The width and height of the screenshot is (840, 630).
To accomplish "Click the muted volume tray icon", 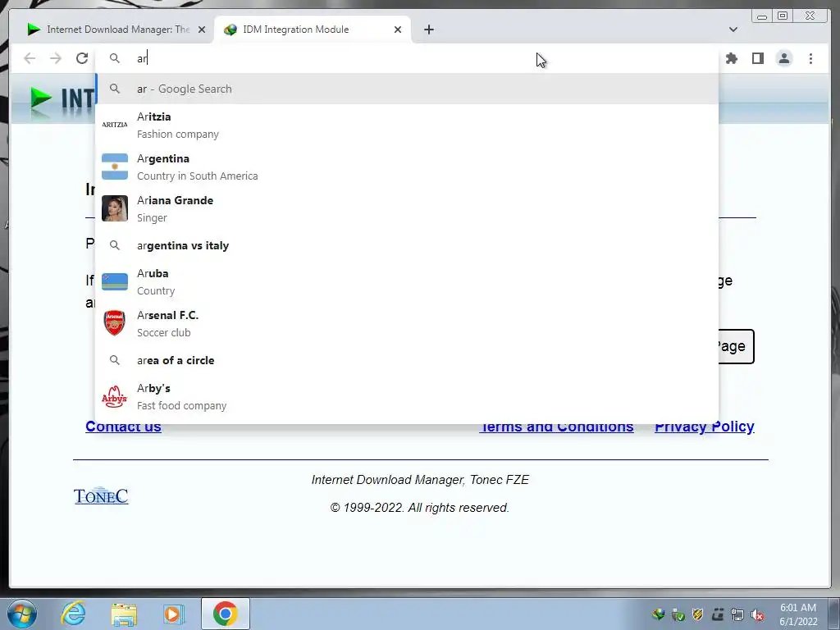I will pyautogui.click(x=757, y=615).
